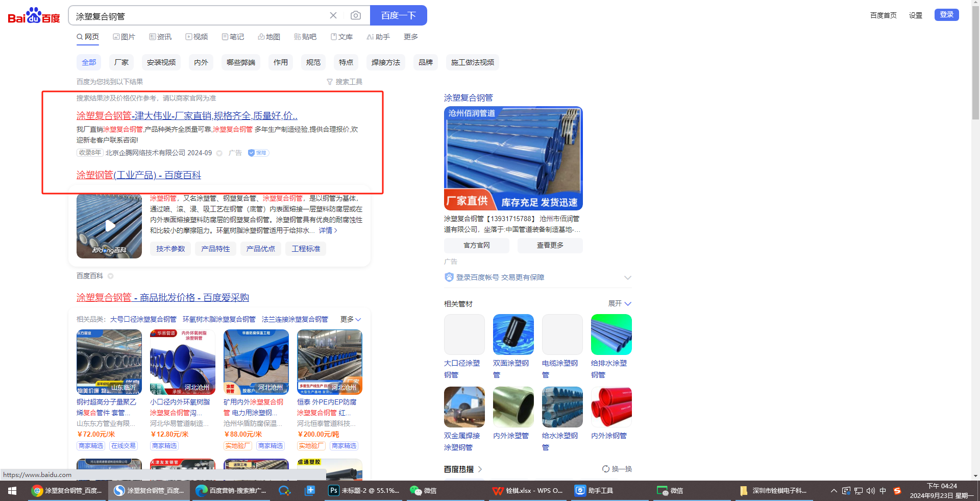Viewport: 980px width, 501px height.
Task: Expand 登录百度帐号 交易更有保障 row
Action: pyautogui.click(x=538, y=277)
